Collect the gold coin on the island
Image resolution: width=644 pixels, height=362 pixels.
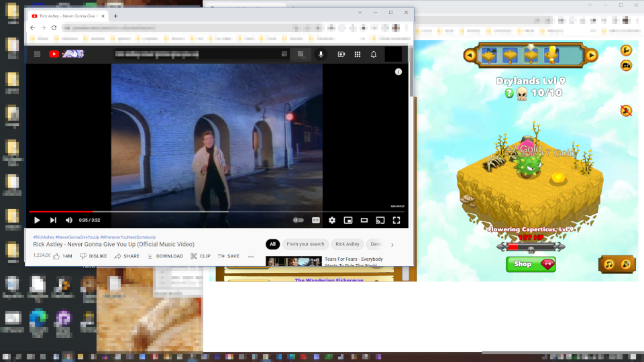pyautogui.click(x=557, y=178)
